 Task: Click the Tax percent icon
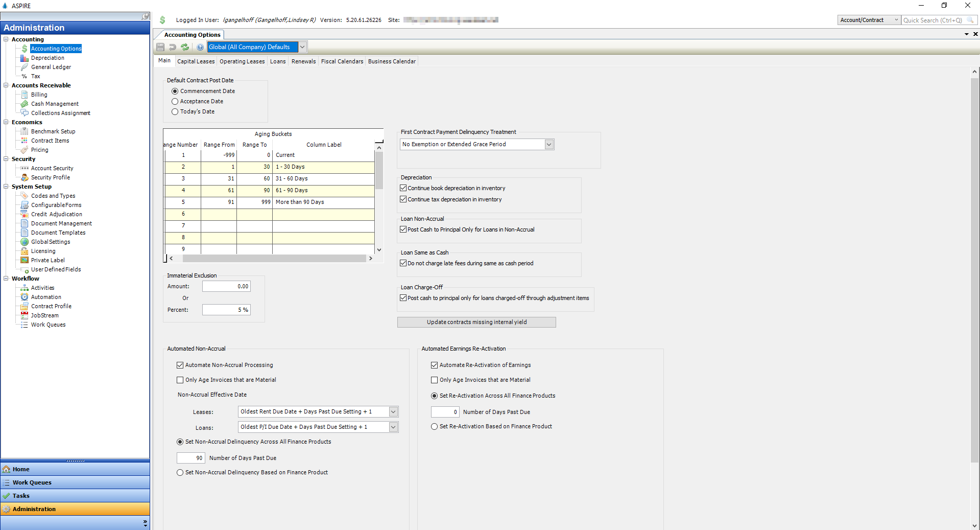[x=25, y=76]
